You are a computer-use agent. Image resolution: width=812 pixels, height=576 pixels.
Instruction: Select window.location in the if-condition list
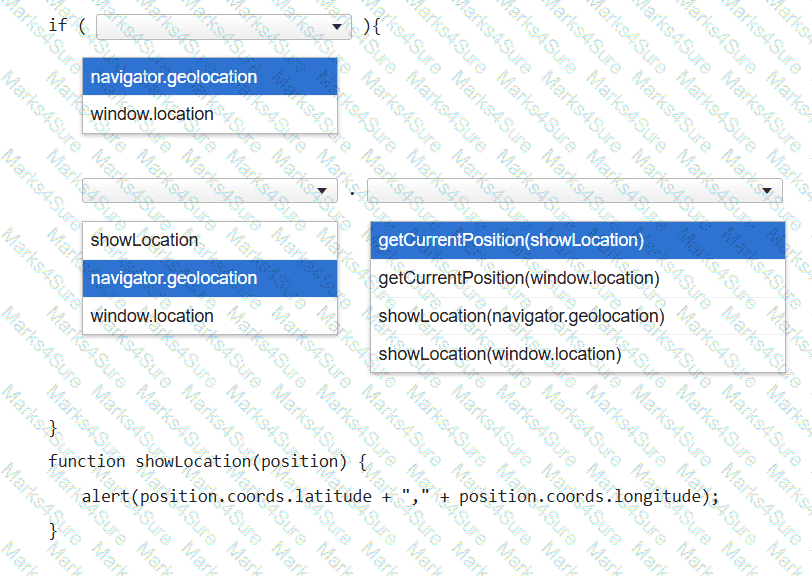210,114
